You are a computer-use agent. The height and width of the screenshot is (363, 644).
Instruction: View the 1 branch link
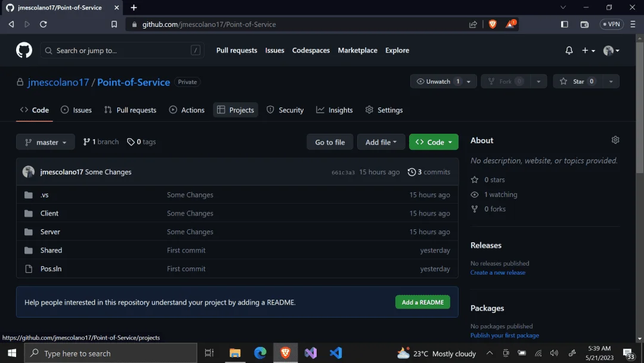[101, 142]
